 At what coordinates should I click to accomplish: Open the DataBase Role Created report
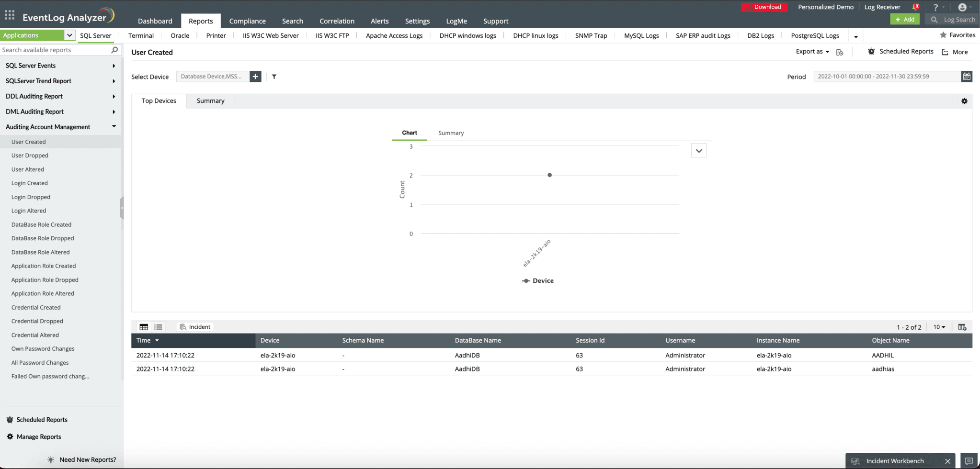41,225
